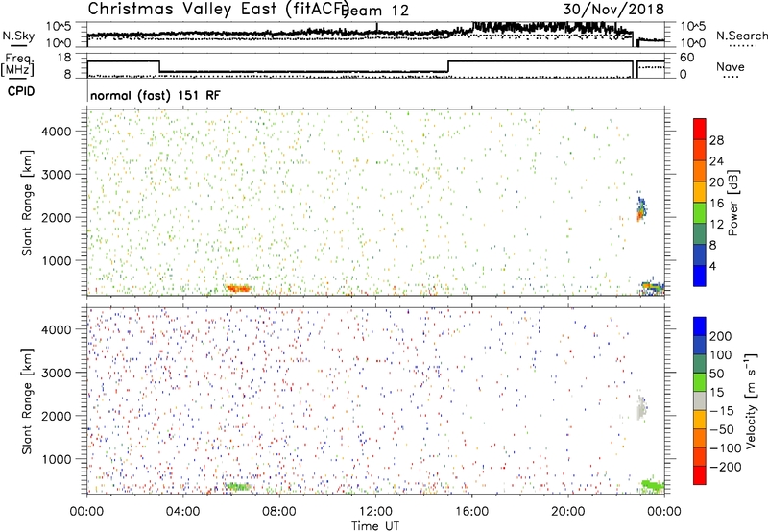This screenshot has width=768, height=532.
Task: Click the 'Nave' legend label
Action: click(x=731, y=66)
